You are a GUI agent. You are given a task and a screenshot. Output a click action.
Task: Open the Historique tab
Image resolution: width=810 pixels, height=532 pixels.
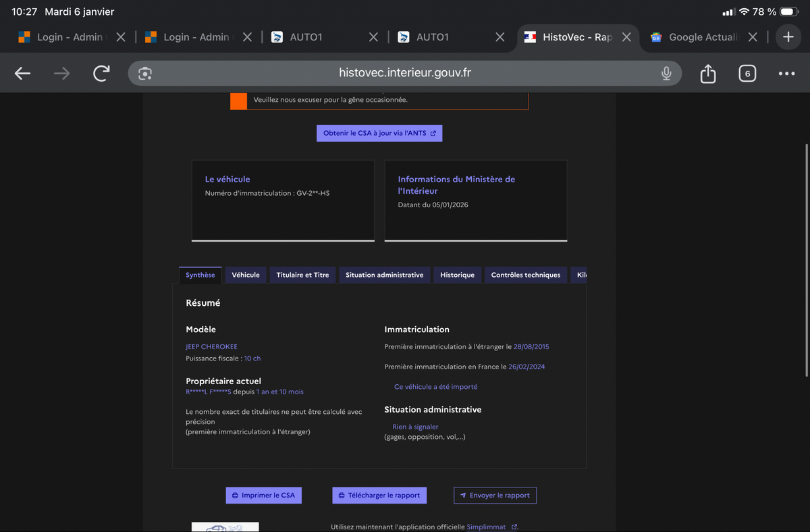point(457,275)
